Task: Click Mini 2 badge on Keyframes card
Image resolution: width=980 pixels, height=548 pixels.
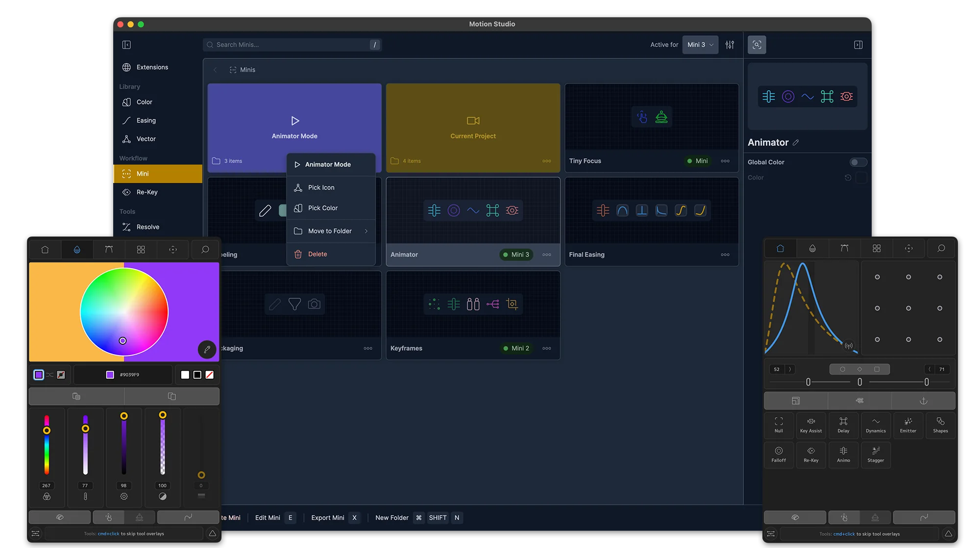Action: coord(516,348)
